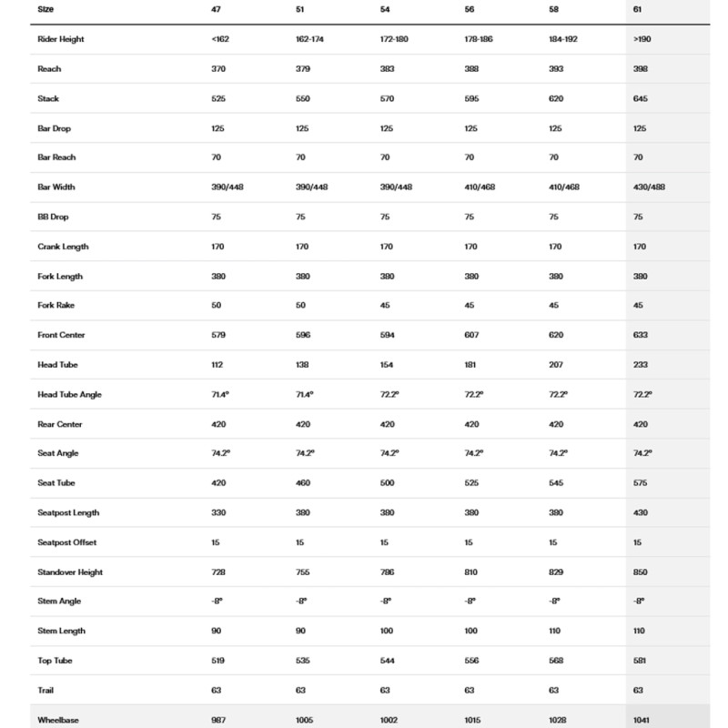Click the Seatpost Offset row label

[67, 542]
